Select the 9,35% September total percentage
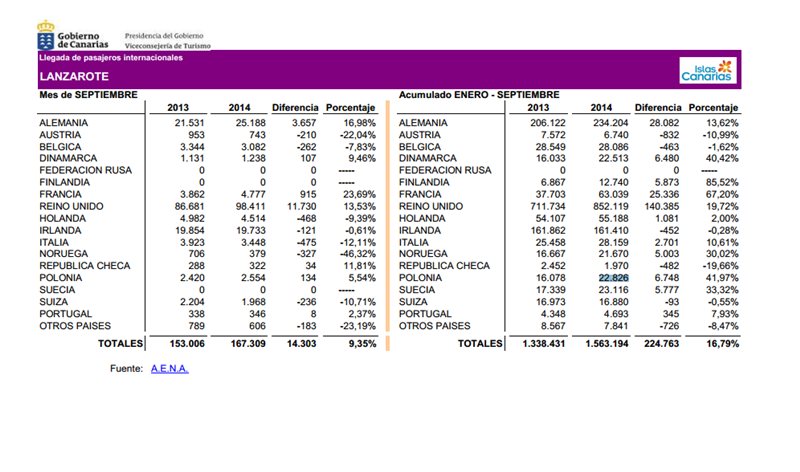 point(357,343)
